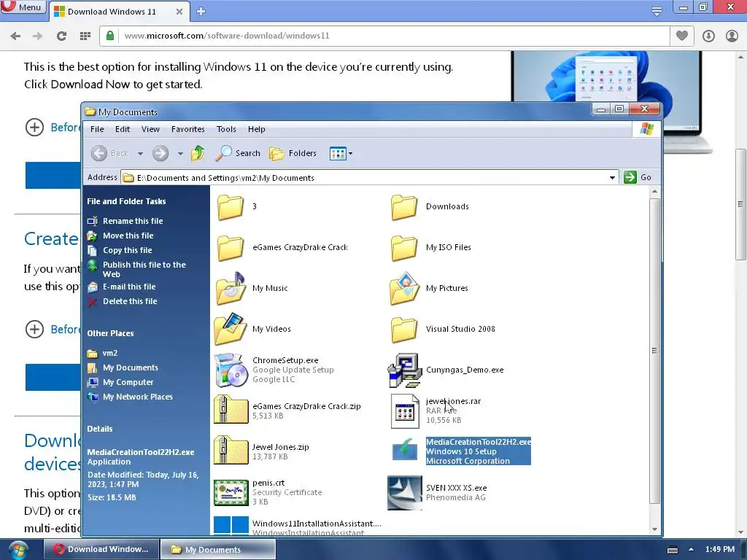Expand the Views dropdown arrow
Image resolution: width=747 pixels, height=560 pixels.
pyautogui.click(x=351, y=154)
